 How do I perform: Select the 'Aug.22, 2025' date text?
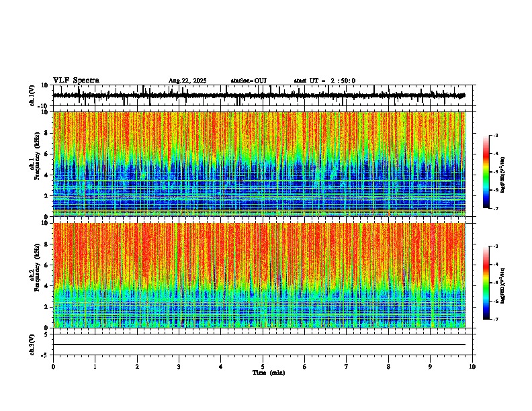187,81
